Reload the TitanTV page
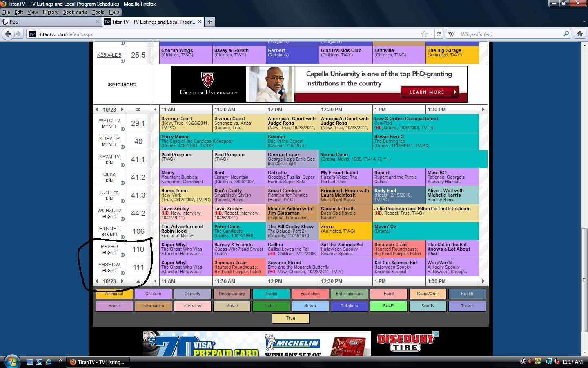Viewport: 588px width, 368px height. [x=439, y=34]
